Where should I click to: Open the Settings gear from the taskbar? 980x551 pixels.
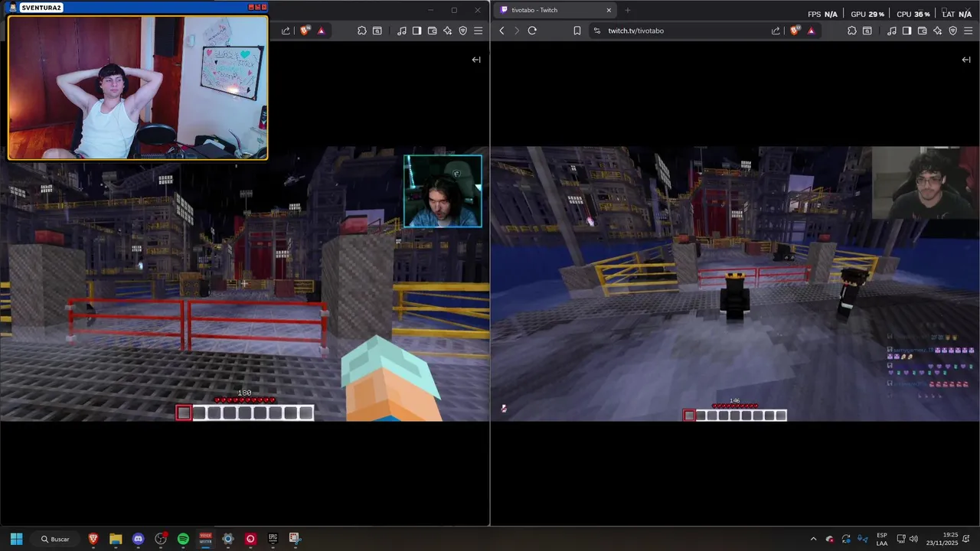pyautogui.click(x=227, y=539)
